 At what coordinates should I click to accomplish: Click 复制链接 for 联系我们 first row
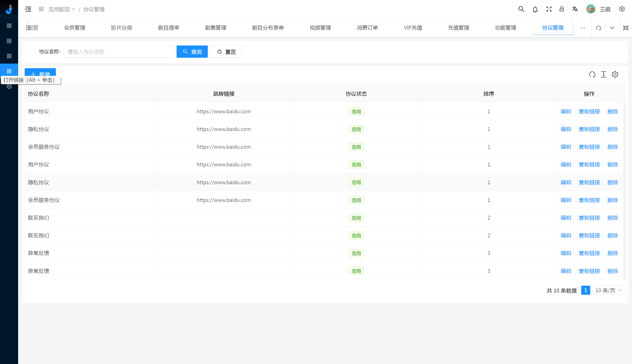[589, 218]
